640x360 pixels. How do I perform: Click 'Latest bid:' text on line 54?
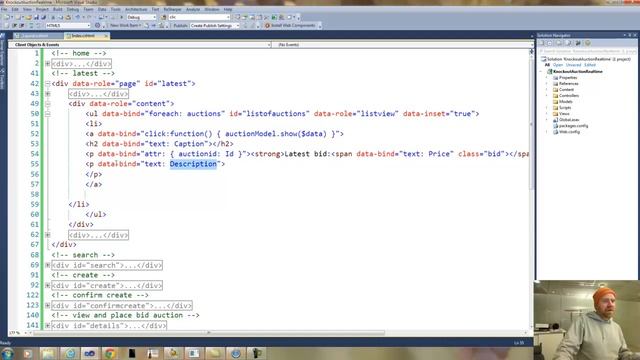click(x=308, y=154)
